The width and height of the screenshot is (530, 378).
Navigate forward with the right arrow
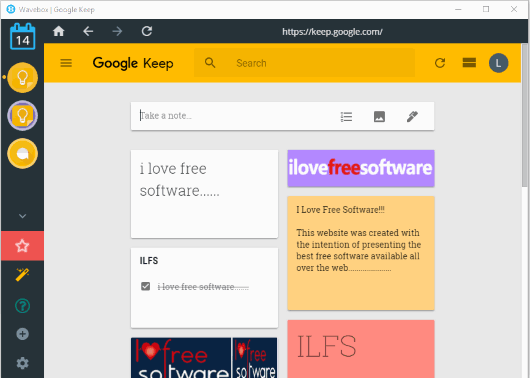point(117,31)
